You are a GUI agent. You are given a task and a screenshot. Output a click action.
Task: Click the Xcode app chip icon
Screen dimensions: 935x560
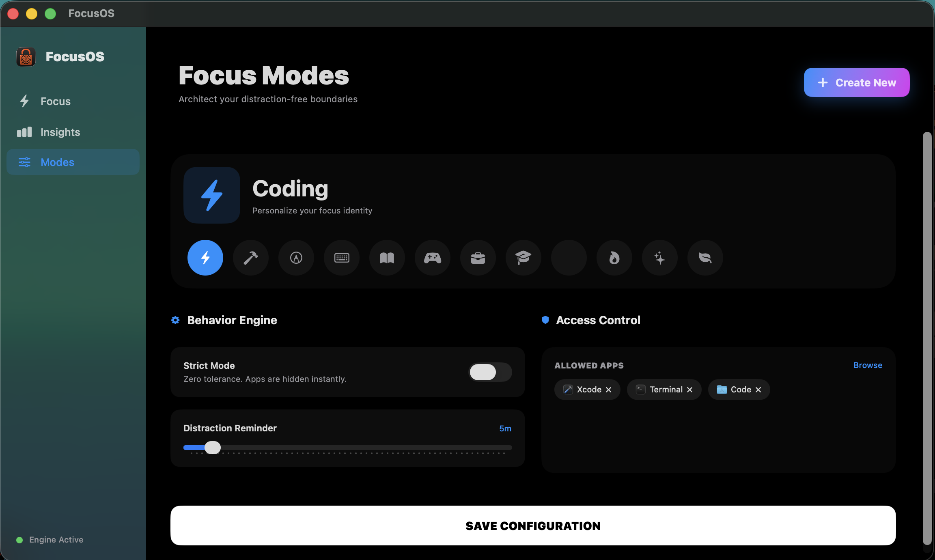point(568,390)
